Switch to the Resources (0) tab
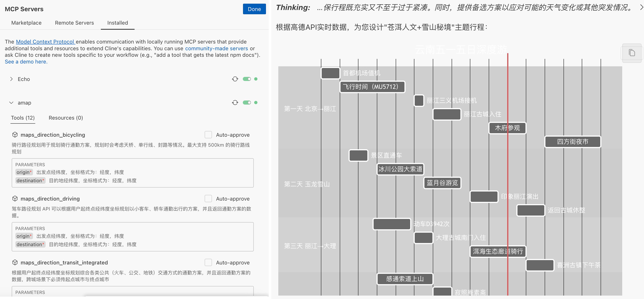Viewport: 644px width, 299px height. point(66,118)
